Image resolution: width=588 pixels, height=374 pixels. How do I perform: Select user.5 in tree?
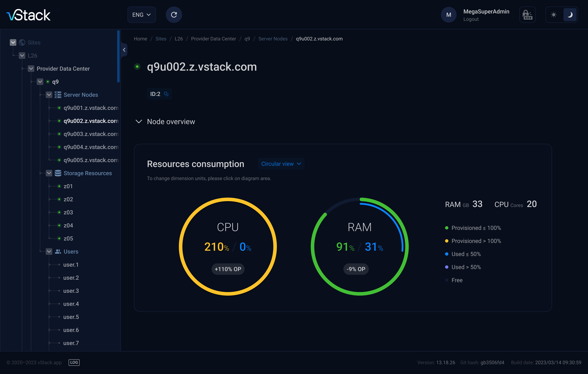[x=71, y=317]
